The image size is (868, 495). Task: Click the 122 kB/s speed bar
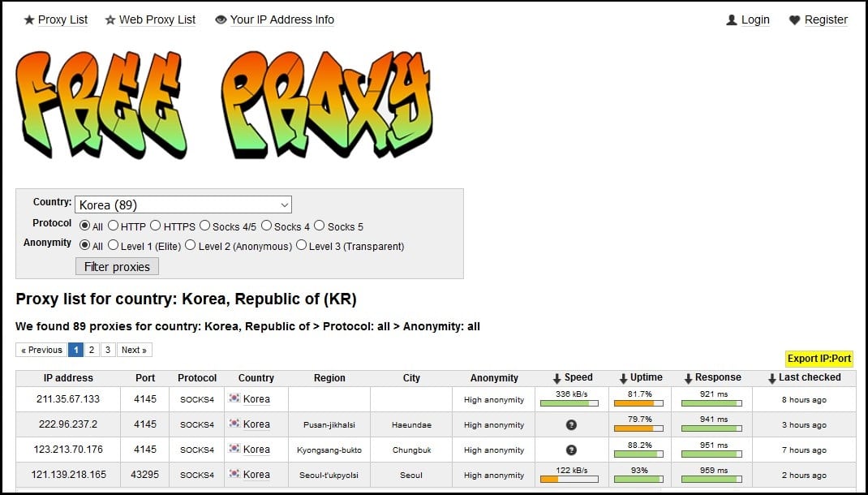(x=569, y=479)
